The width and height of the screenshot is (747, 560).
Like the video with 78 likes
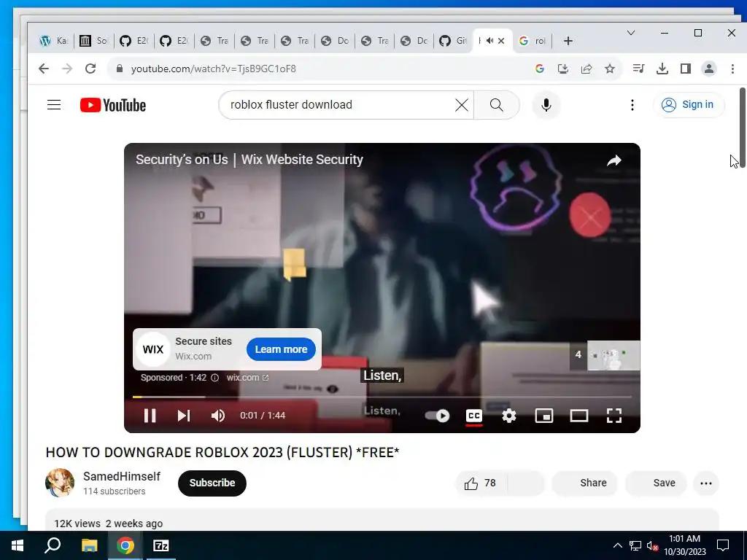click(481, 483)
